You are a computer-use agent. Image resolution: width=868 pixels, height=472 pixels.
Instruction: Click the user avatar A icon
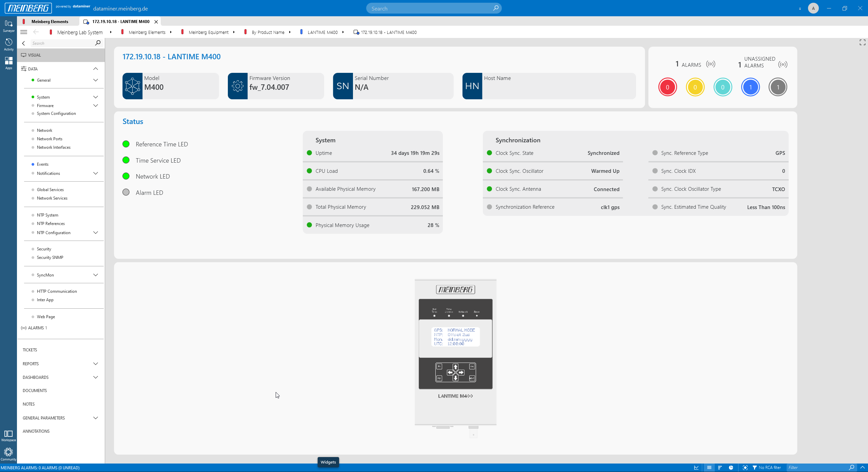pyautogui.click(x=813, y=8)
